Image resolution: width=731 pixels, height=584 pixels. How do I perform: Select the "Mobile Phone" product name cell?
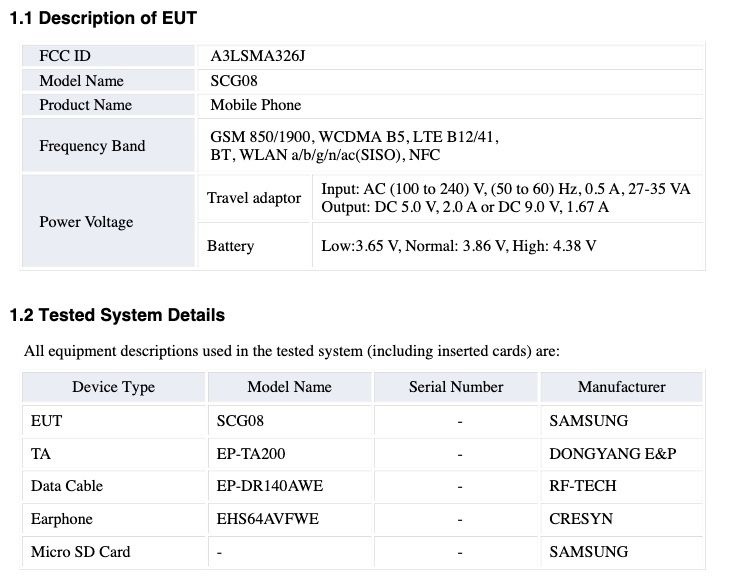tap(256, 105)
